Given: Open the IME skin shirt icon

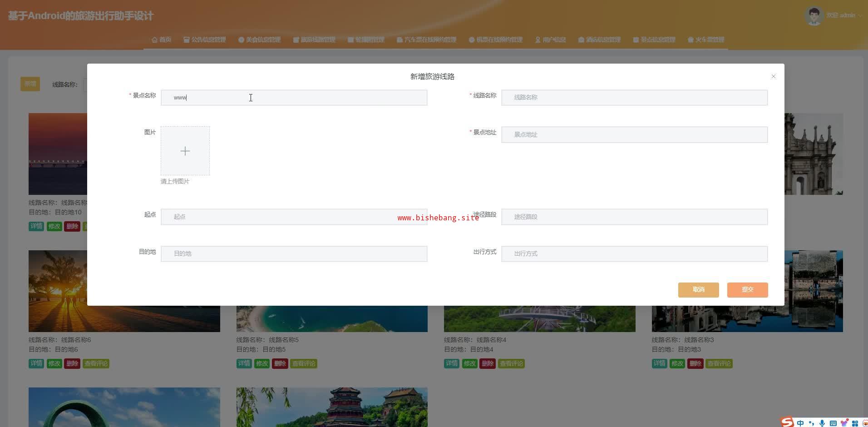Looking at the screenshot, I should 844,423.
